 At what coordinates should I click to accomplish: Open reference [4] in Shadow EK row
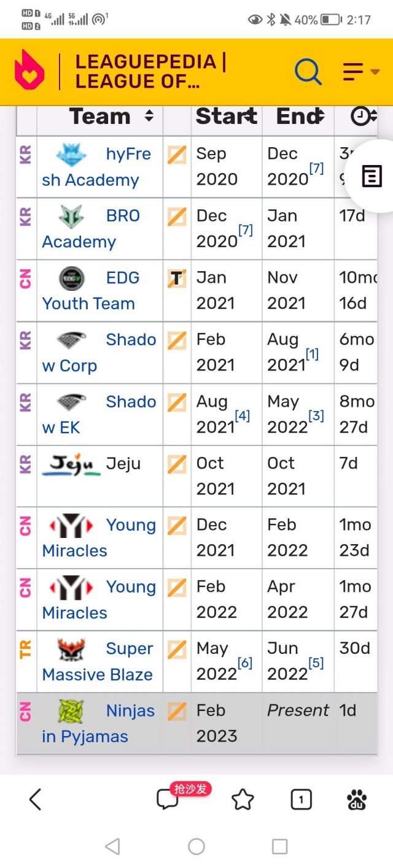pyautogui.click(x=242, y=416)
